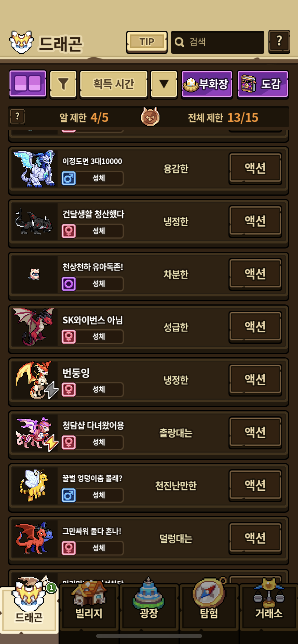Select the male gender badge of 이정도면 3대10000

point(69,178)
